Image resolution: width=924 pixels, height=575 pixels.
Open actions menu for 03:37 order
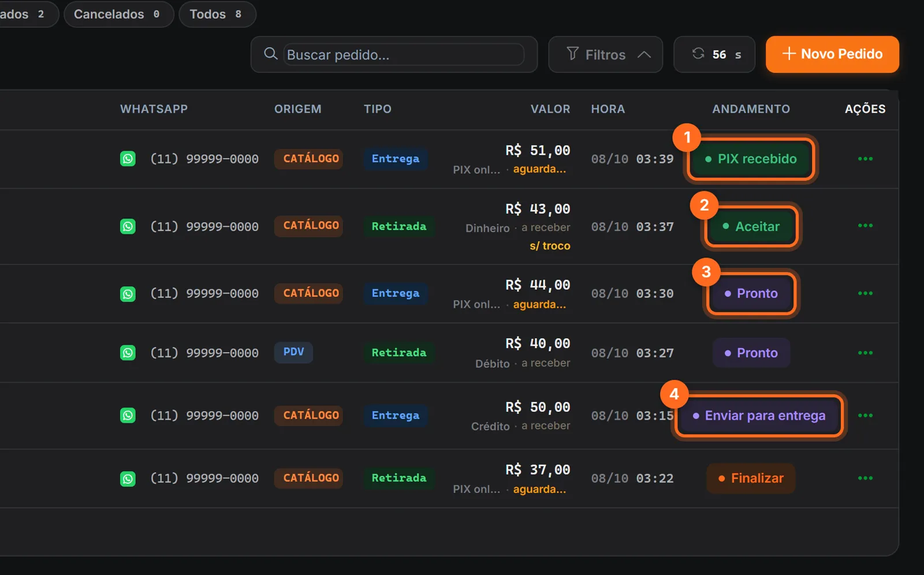[865, 226]
